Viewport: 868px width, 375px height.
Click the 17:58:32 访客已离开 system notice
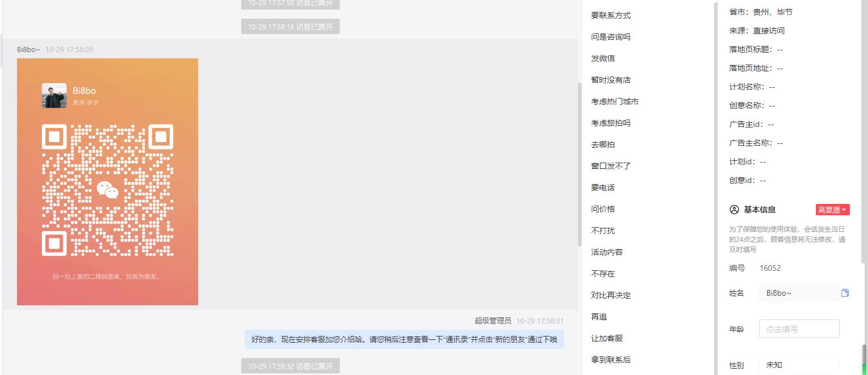click(x=290, y=366)
